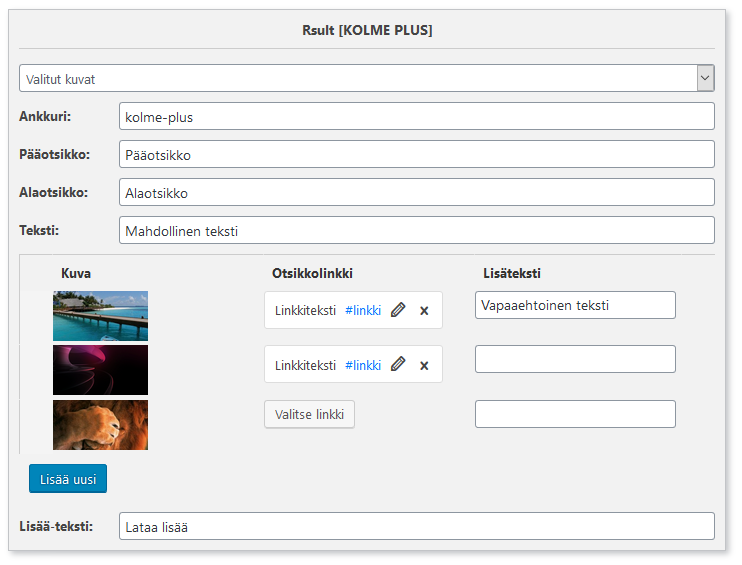Click the Otsikkolinkki column header
This screenshot has width=742, height=565.
click(312, 274)
